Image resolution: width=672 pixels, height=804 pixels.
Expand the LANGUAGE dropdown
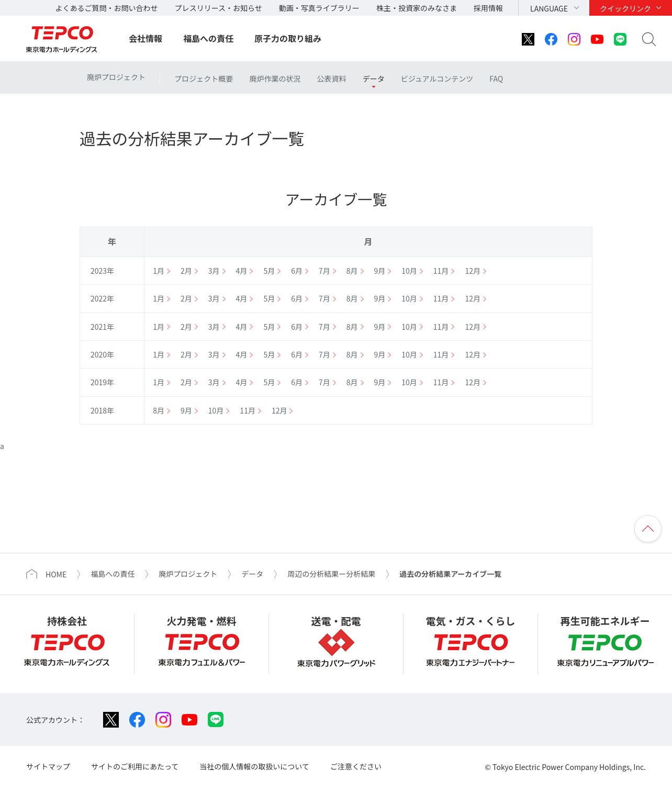pos(554,8)
